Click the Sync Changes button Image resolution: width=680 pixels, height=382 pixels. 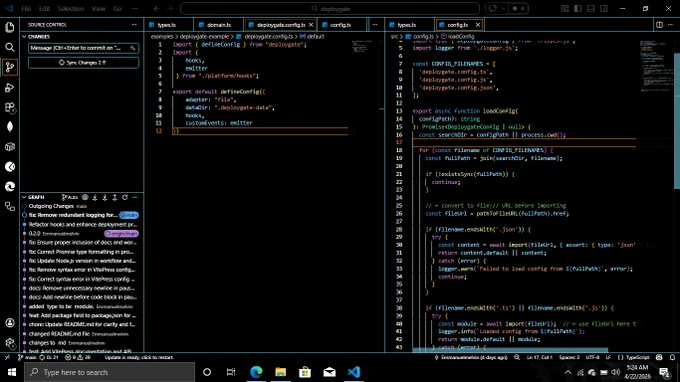point(83,62)
